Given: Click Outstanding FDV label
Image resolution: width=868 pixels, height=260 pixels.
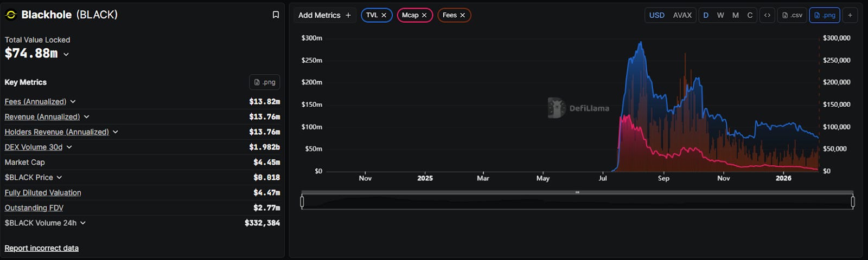Looking at the screenshot, I should [34, 208].
